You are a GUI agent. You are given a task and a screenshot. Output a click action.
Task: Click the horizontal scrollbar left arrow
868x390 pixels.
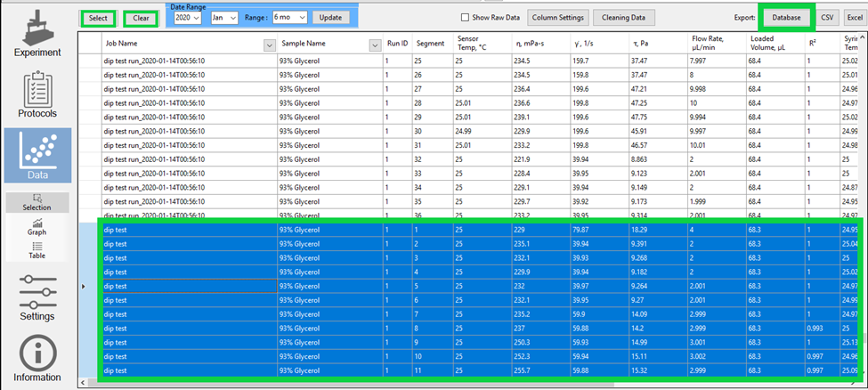click(84, 383)
